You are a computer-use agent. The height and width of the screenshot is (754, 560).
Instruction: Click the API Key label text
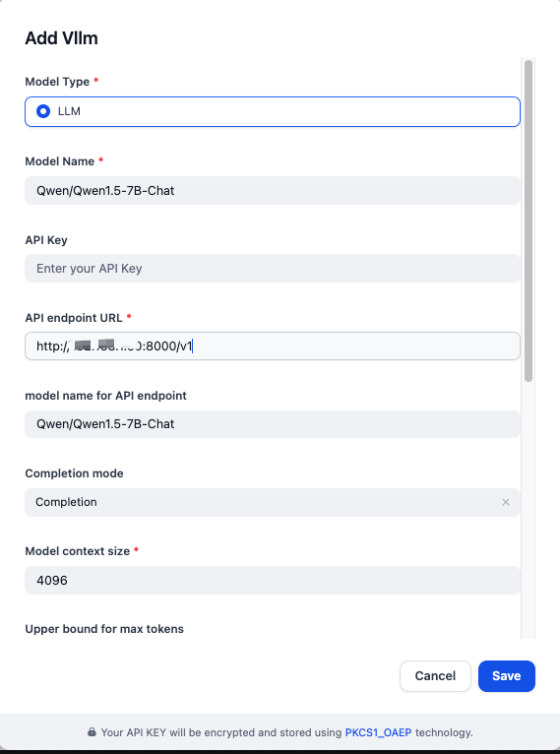tap(46, 240)
